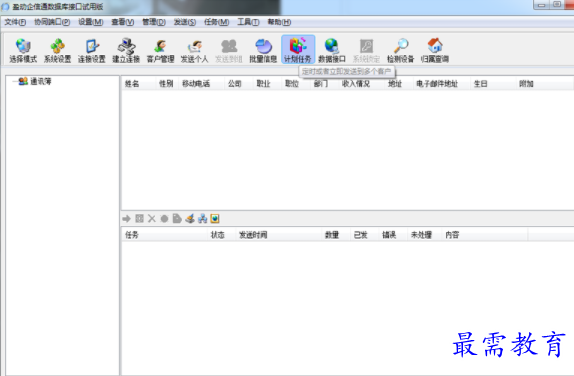Open the 查看(V) menu

(x=123, y=22)
